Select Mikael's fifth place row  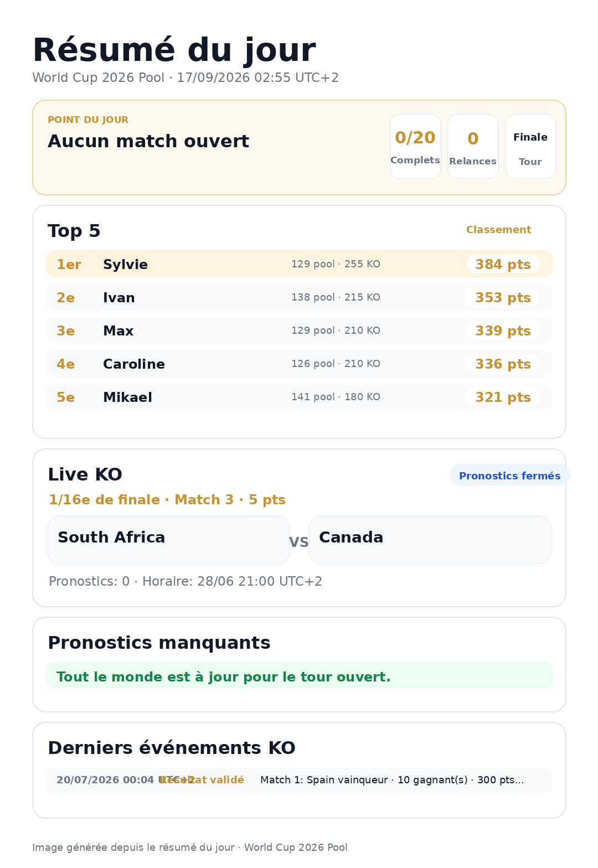pos(299,397)
